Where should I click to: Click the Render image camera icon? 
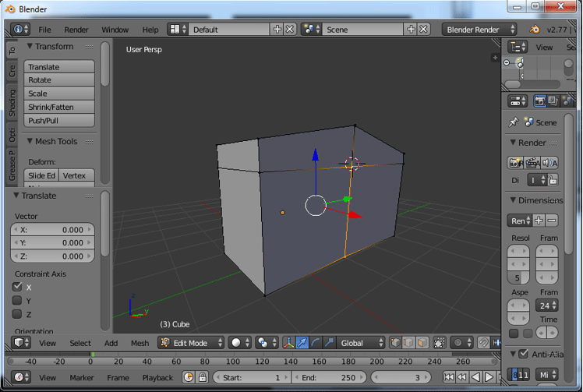[515, 162]
